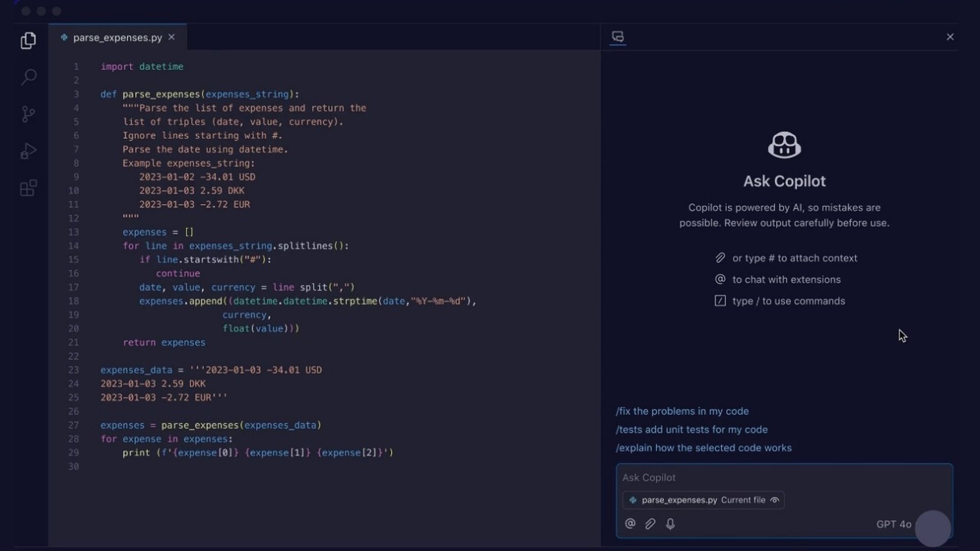The image size is (980, 551).
Task: Open the GPT 4o model selector
Action: coord(894,524)
